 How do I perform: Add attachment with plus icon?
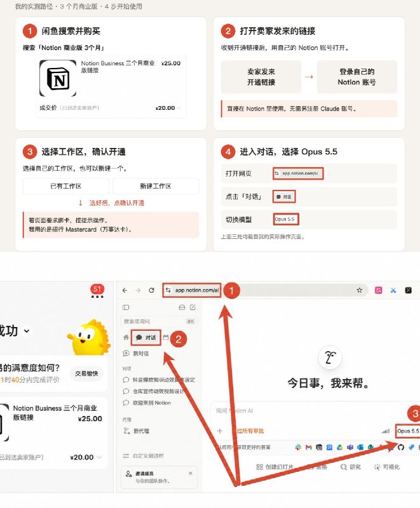220,431
